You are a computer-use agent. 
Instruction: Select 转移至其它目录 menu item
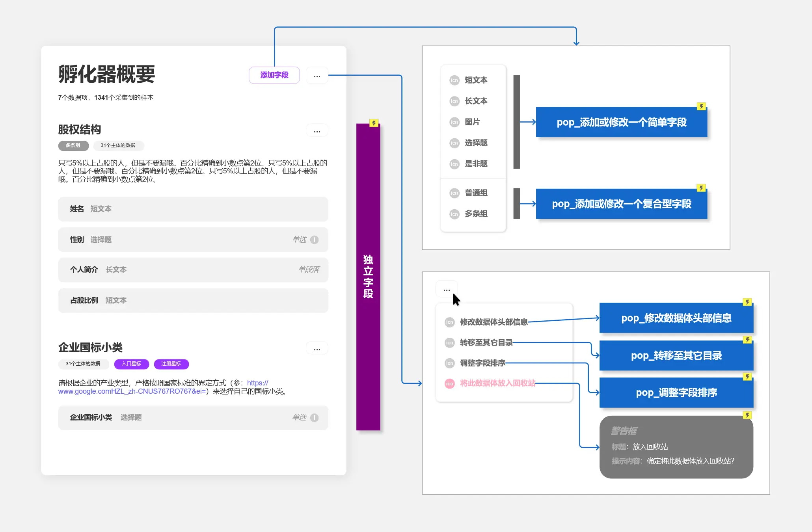pyautogui.click(x=486, y=342)
